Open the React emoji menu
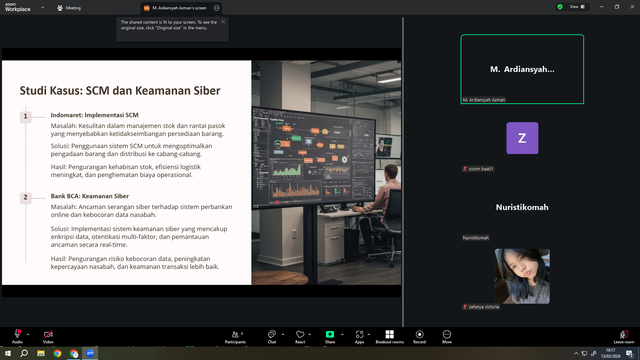The image size is (640, 360). [x=300, y=336]
